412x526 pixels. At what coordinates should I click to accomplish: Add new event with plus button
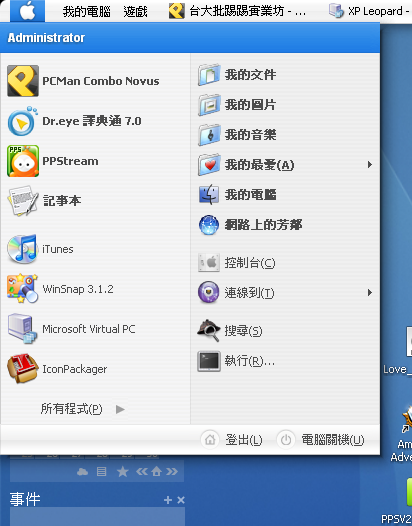pos(168,500)
